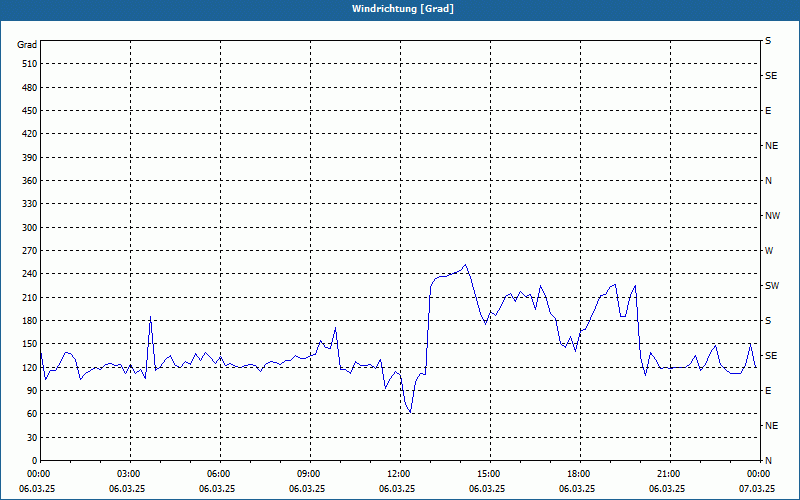Viewport: 800px width, 500px height.
Task: Click the E compass label at 450 level
Action: click(768, 111)
